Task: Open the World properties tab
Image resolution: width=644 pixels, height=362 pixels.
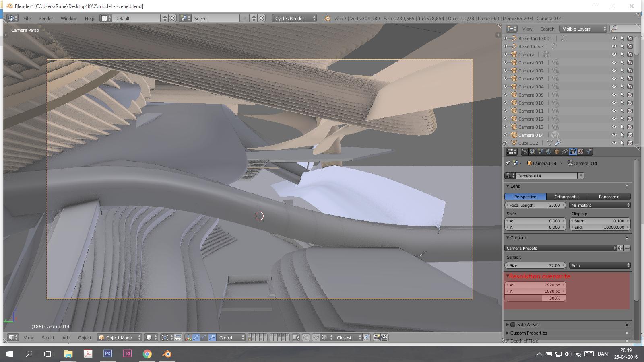Action: pos(549,152)
